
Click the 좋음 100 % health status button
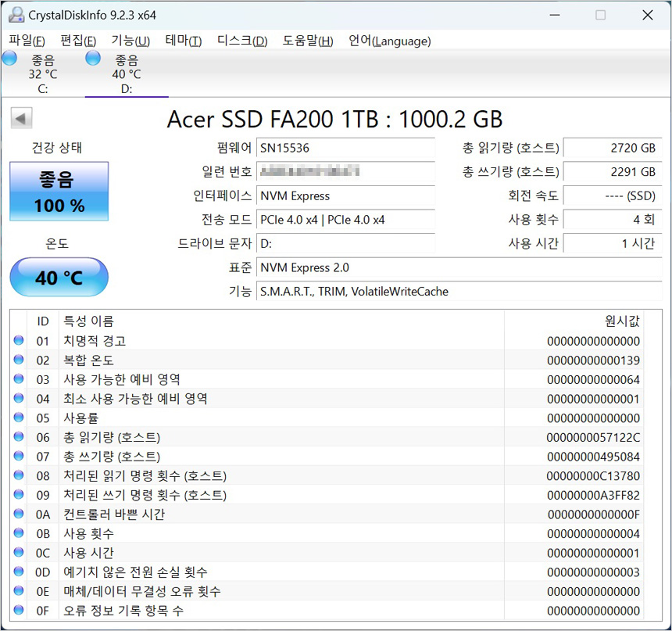(x=59, y=192)
